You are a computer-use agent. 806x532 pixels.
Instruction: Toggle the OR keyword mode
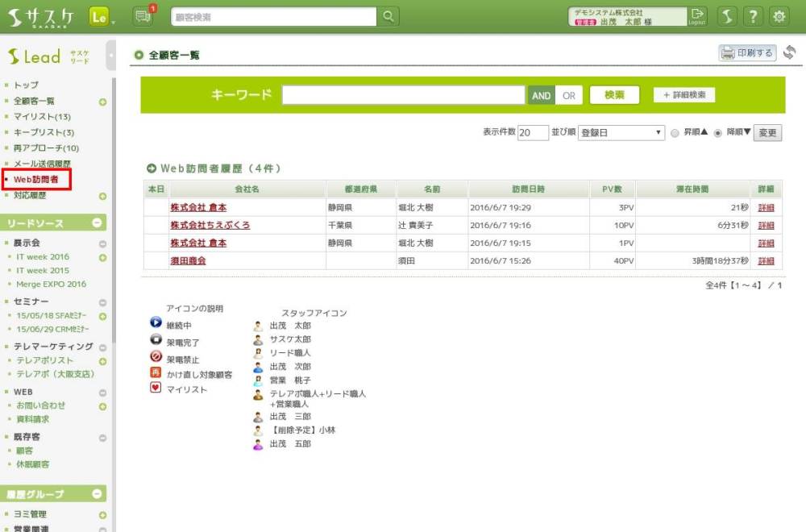click(569, 95)
